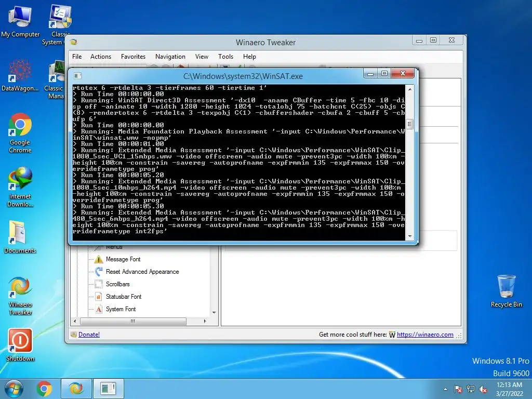532x399 pixels.
Task: Click the Message Font warning icon
Action: click(x=99, y=259)
